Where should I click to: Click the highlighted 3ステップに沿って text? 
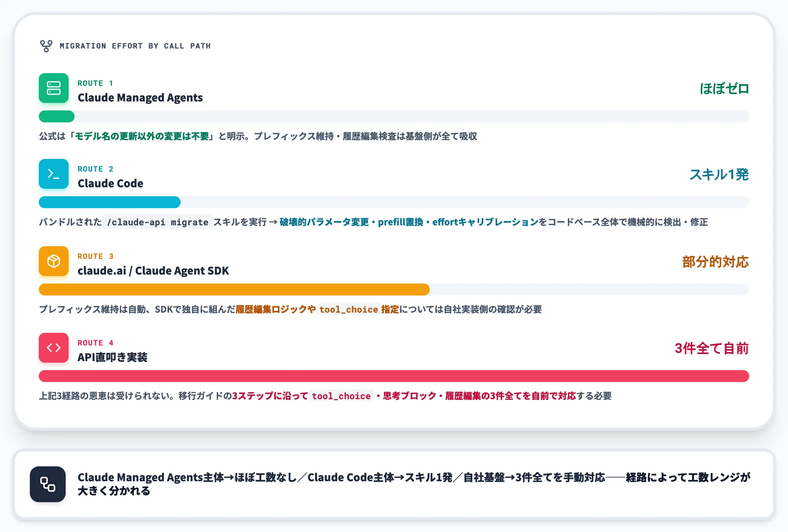pos(270,396)
